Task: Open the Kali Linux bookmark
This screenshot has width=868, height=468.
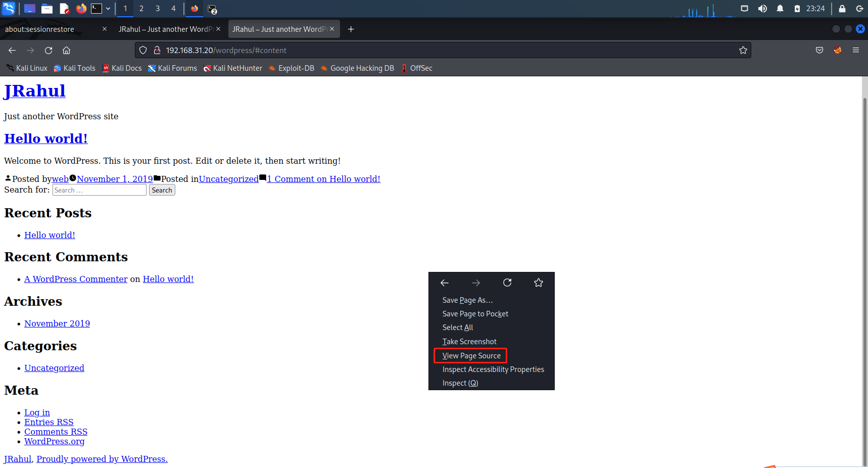Action: click(26, 68)
